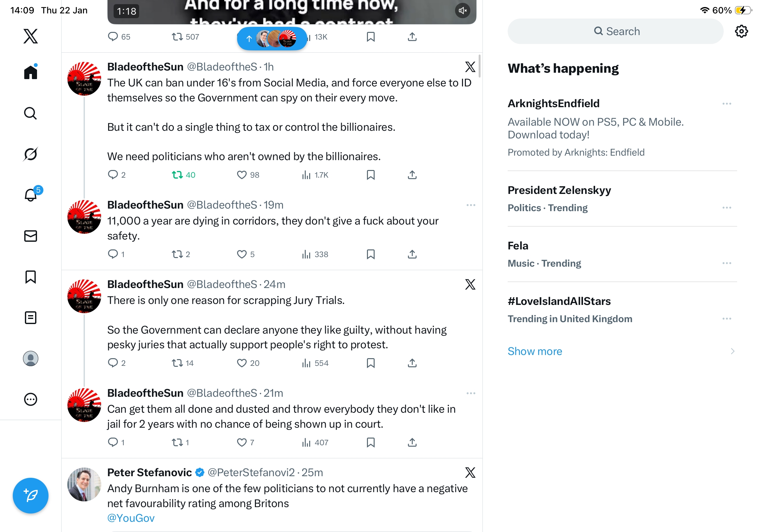Viewport: 762px width, 532px height.
Task: Open the Grok icon in sidebar
Action: click(x=31, y=154)
